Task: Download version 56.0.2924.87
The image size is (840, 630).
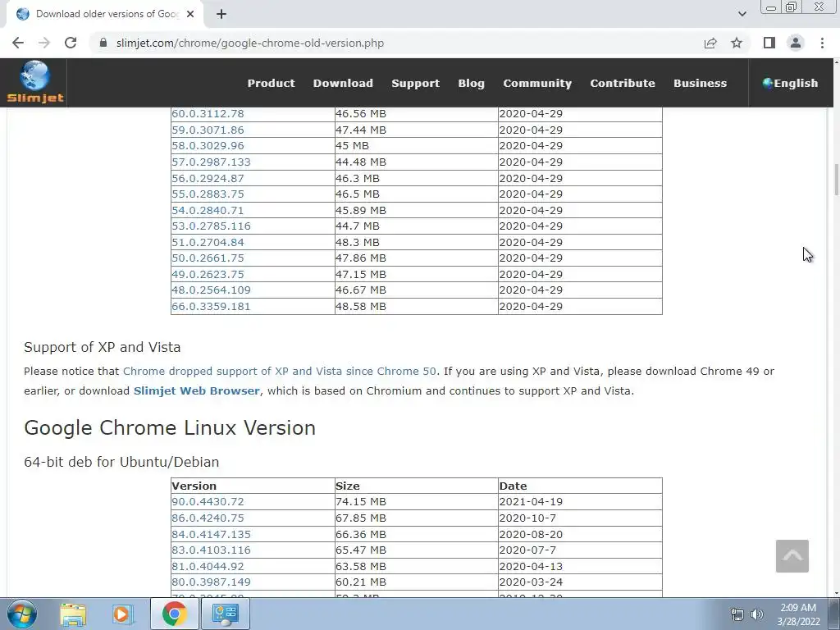Action: [208, 178]
